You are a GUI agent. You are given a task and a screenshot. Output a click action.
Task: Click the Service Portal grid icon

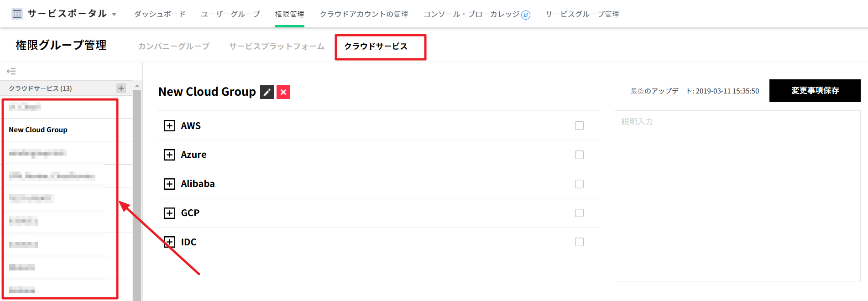point(17,14)
